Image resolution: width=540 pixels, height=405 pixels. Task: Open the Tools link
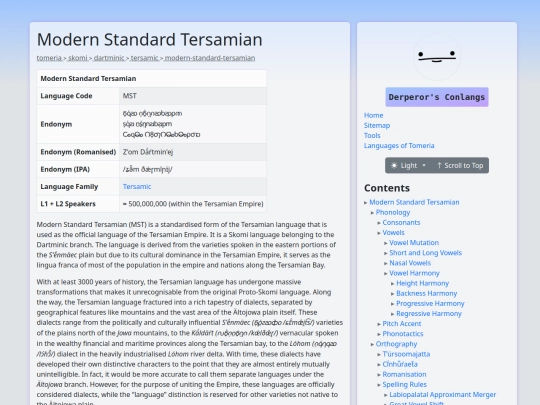point(372,135)
